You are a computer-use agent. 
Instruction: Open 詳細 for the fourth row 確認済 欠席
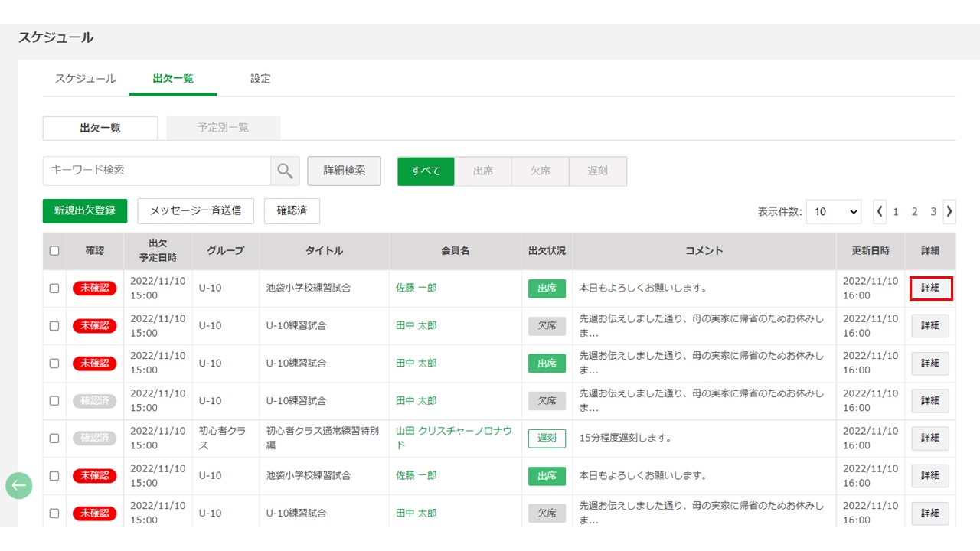(x=930, y=401)
